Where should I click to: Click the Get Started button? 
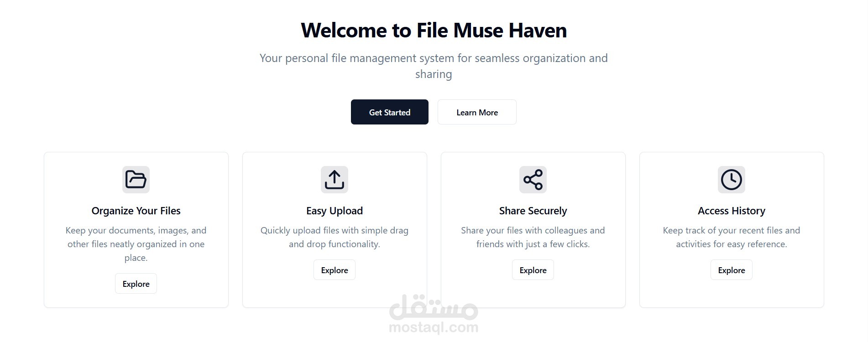click(x=389, y=112)
